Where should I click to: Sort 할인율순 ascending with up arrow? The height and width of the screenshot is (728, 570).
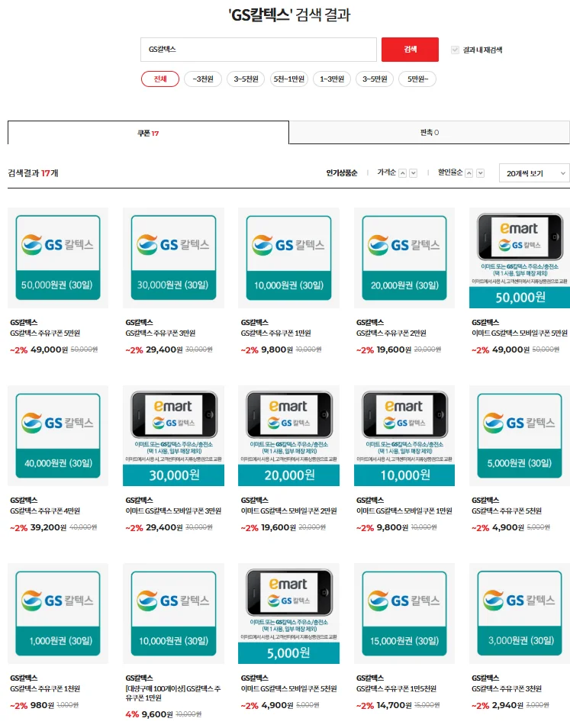pyautogui.click(x=469, y=173)
